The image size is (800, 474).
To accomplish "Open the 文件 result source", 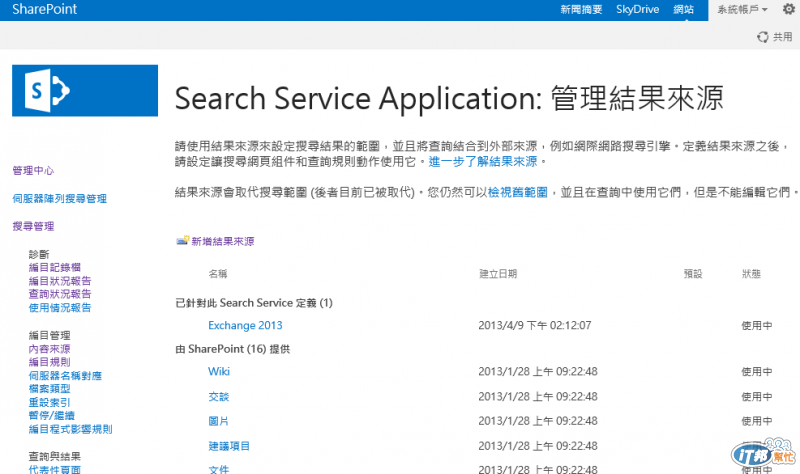I will [218, 469].
